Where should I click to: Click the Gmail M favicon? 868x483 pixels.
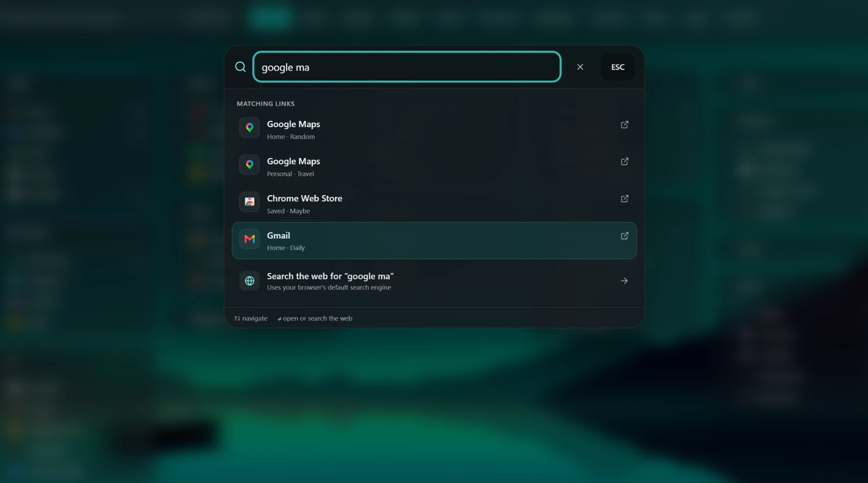click(x=249, y=239)
